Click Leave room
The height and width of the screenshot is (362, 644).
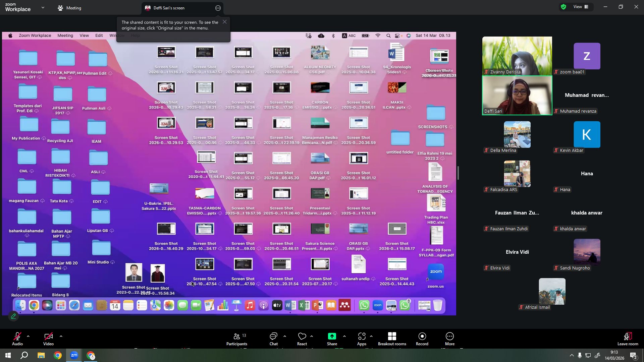(628, 339)
